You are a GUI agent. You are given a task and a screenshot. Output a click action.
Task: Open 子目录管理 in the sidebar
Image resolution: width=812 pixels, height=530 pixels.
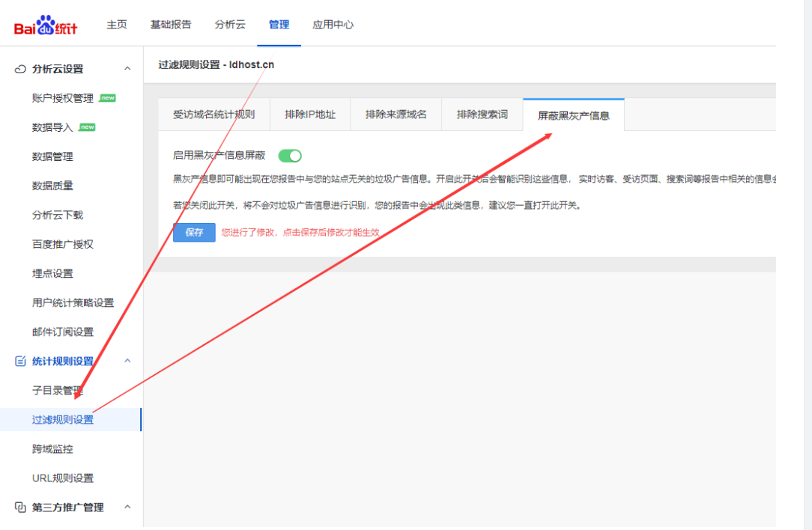[x=58, y=391]
